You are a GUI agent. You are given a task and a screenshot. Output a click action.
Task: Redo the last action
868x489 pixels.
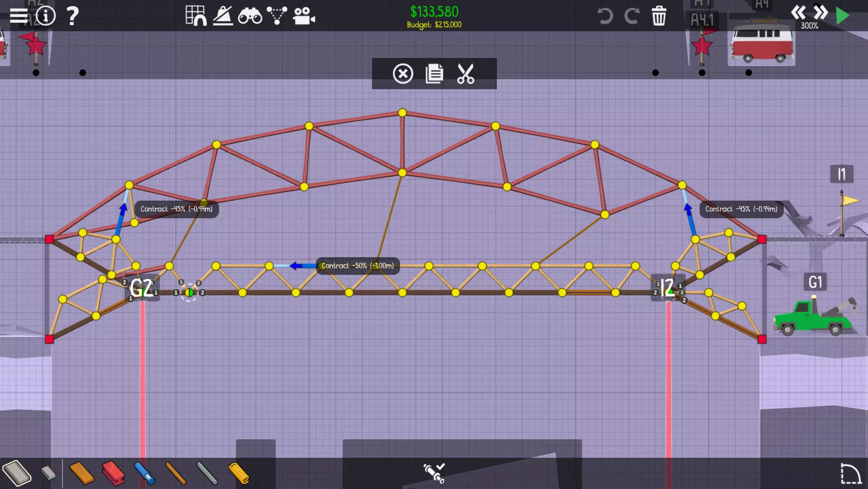632,16
